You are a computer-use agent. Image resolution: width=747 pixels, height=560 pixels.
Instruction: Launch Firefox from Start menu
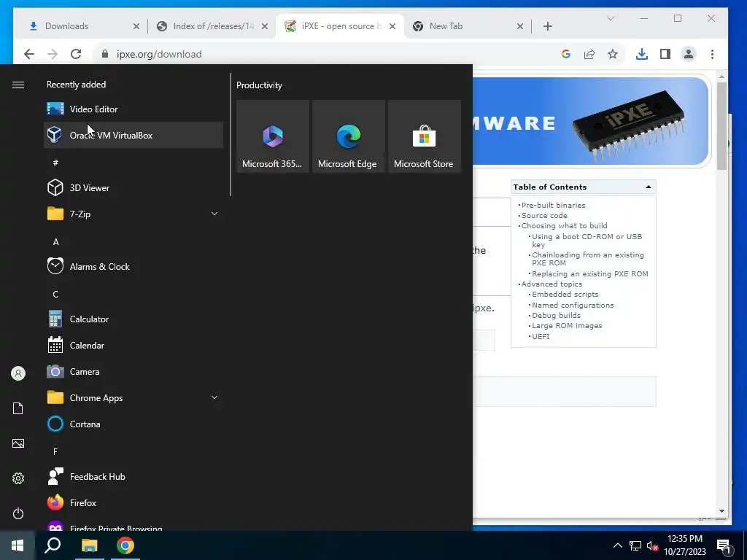coord(133,503)
